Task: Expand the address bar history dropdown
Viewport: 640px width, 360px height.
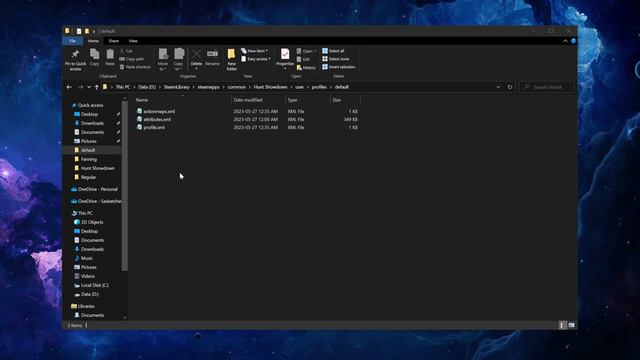Action: coord(498,87)
